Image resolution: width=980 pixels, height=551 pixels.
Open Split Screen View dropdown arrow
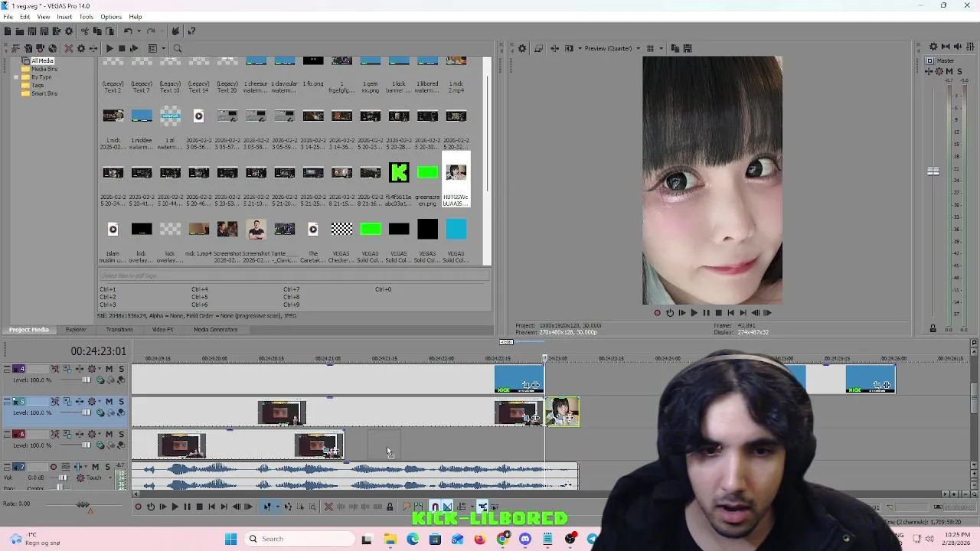coord(580,48)
